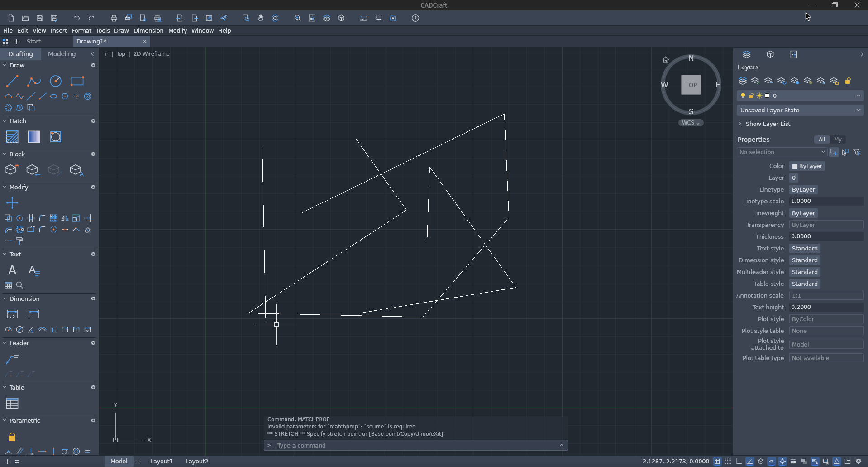868x467 pixels.
Task: Click the Start tab
Action: pyautogui.click(x=33, y=41)
